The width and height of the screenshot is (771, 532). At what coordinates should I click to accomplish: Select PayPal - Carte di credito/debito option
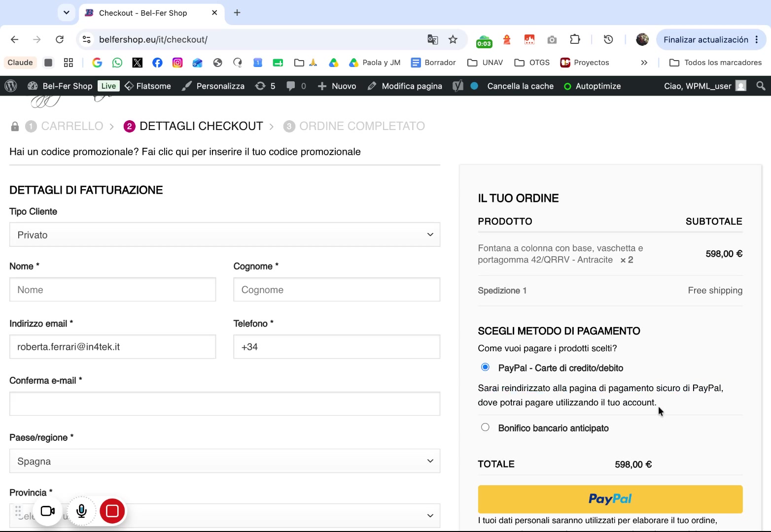point(485,367)
